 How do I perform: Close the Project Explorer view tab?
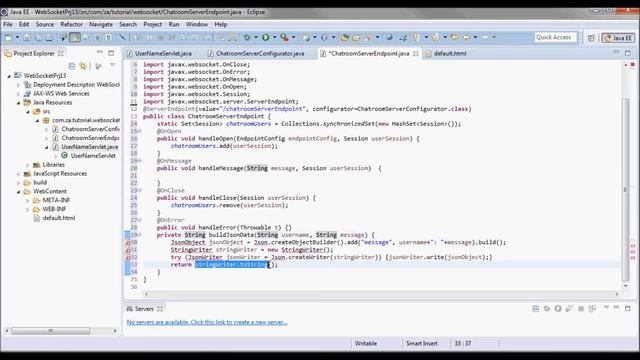pyautogui.click(x=61, y=53)
